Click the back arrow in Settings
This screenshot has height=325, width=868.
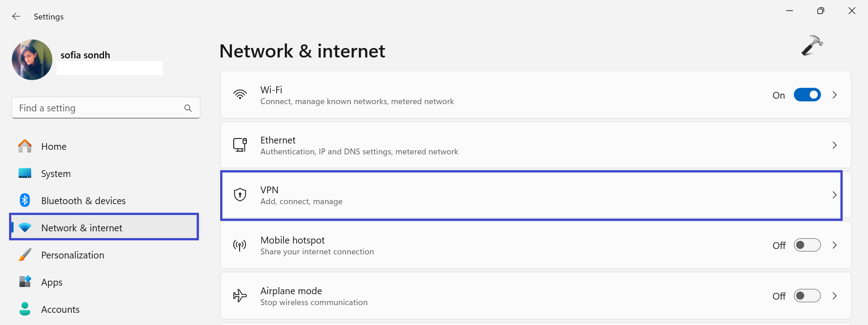(x=16, y=17)
